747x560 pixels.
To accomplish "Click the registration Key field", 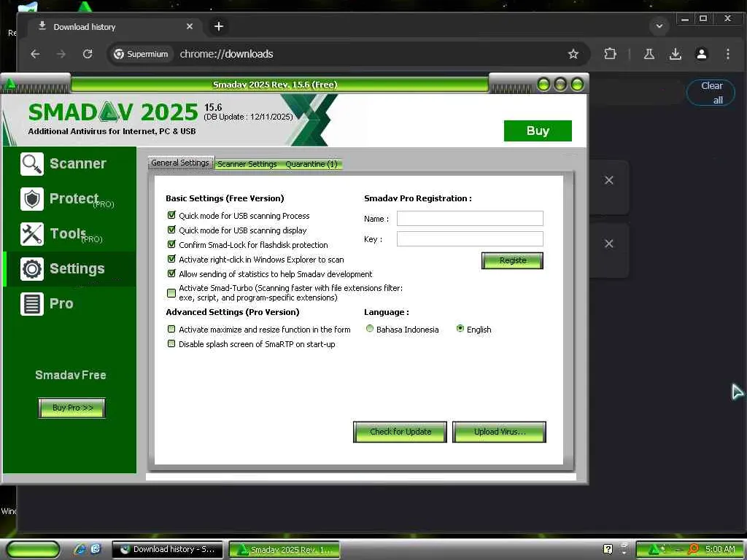I will (x=470, y=239).
